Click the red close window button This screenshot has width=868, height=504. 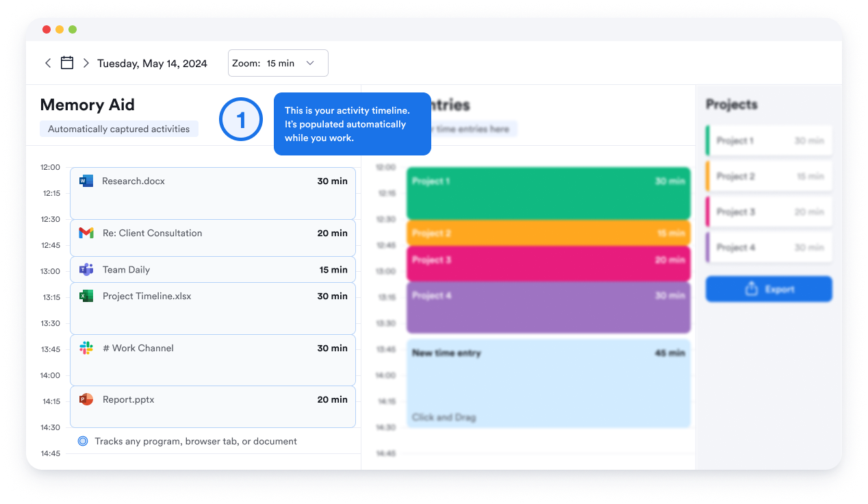click(x=47, y=29)
